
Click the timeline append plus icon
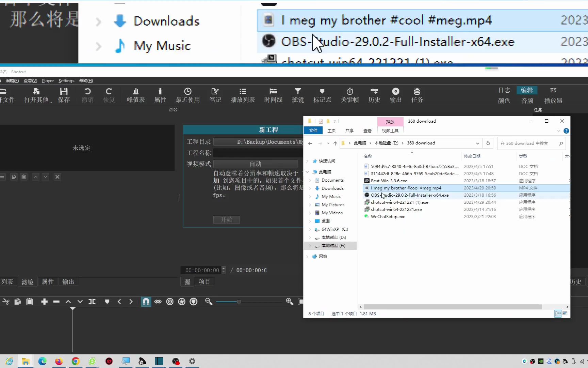(x=44, y=302)
